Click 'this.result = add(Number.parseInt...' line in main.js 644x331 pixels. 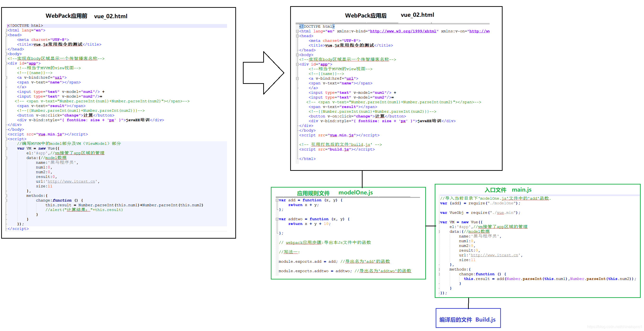(x=550, y=279)
